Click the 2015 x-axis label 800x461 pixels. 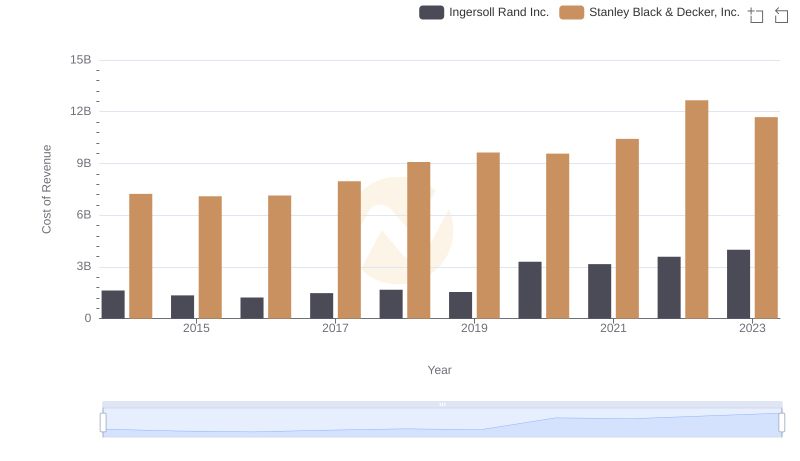tap(196, 328)
